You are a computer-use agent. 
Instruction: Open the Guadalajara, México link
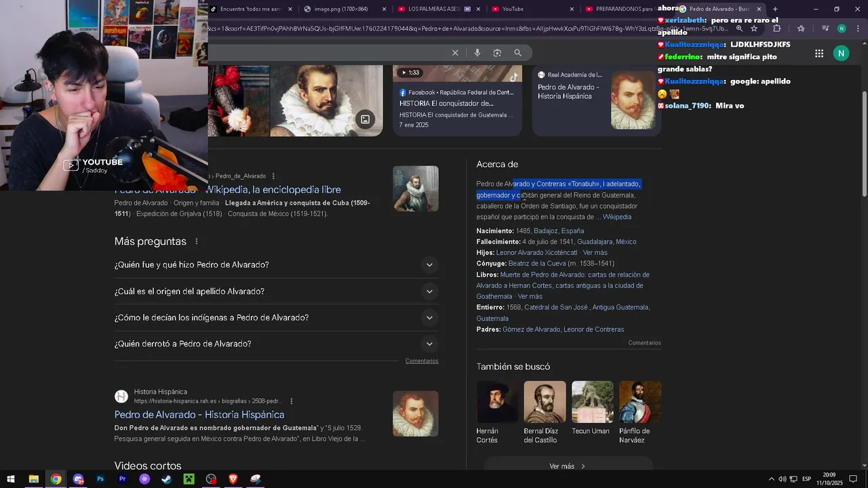point(607,242)
